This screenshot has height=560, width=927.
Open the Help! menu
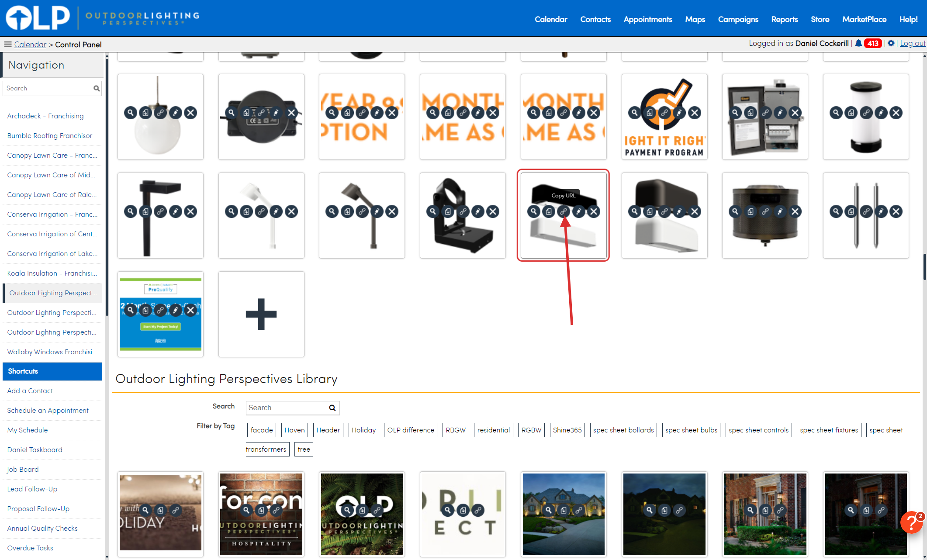(908, 19)
